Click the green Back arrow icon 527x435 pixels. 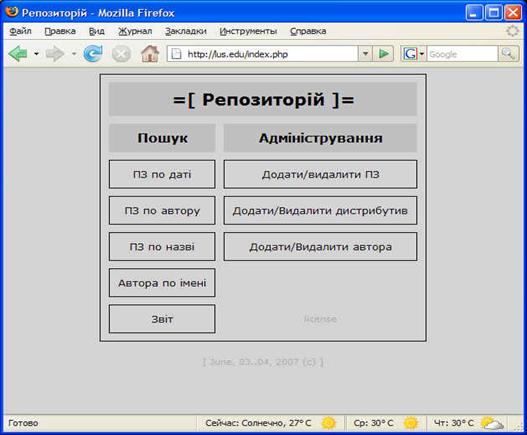pos(18,54)
